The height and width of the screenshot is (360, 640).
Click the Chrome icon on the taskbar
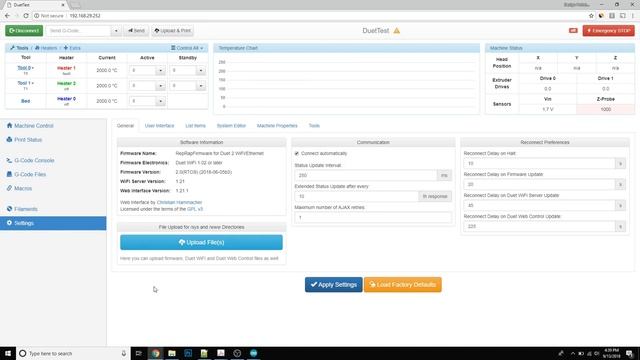pyautogui.click(x=156, y=353)
